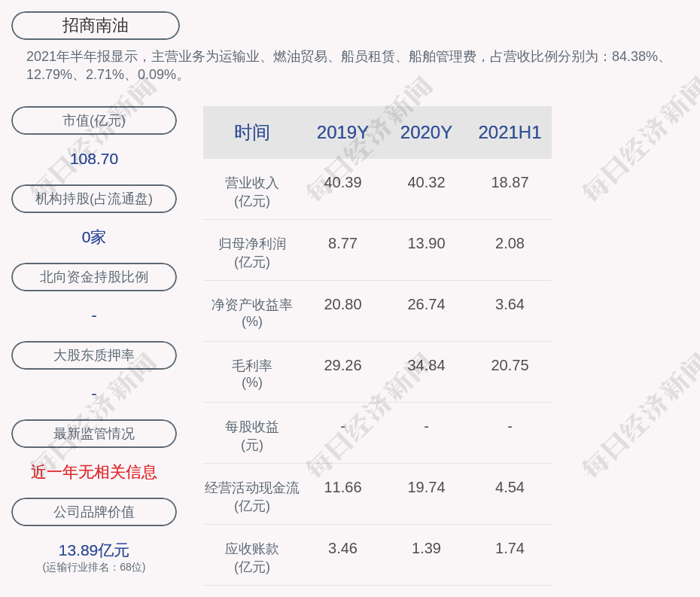Select ROE value 3.64
The height and width of the screenshot is (597, 700).
[x=510, y=305]
